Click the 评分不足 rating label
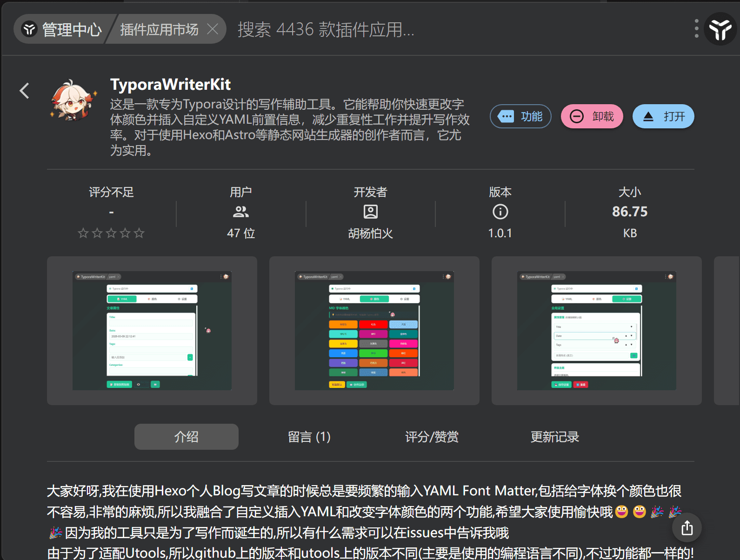 pyautogui.click(x=111, y=192)
